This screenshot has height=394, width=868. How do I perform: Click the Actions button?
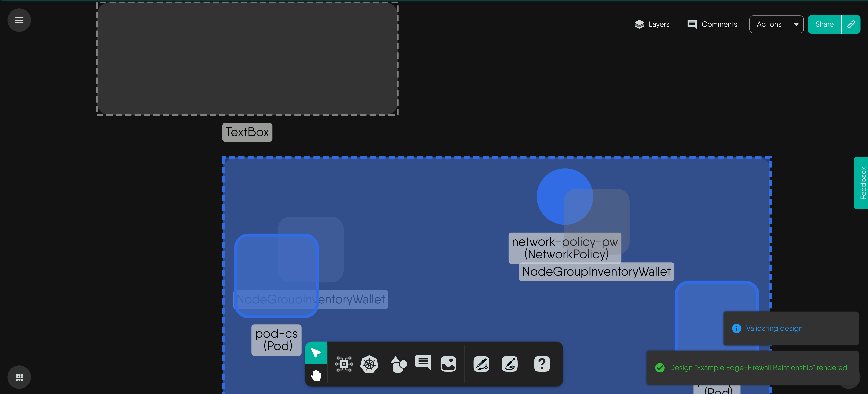(x=769, y=24)
